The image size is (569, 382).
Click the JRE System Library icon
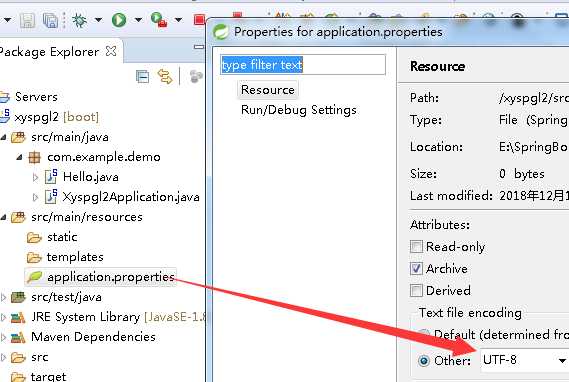18,317
